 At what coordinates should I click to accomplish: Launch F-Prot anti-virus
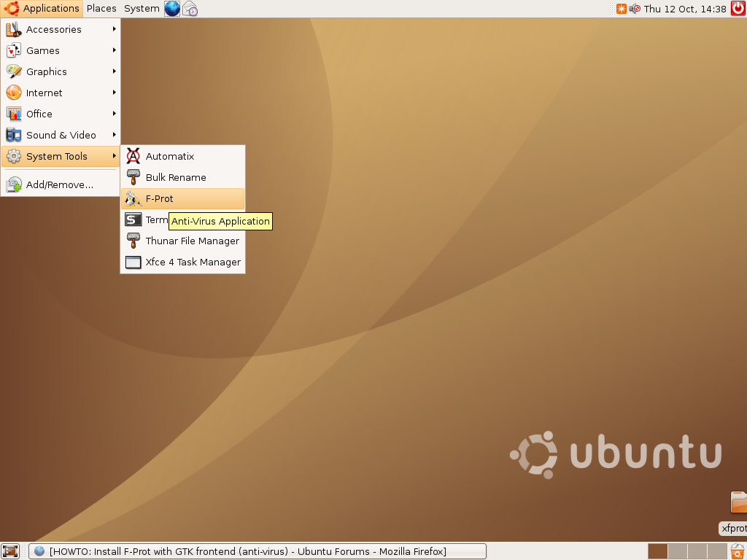click(183, 198)
